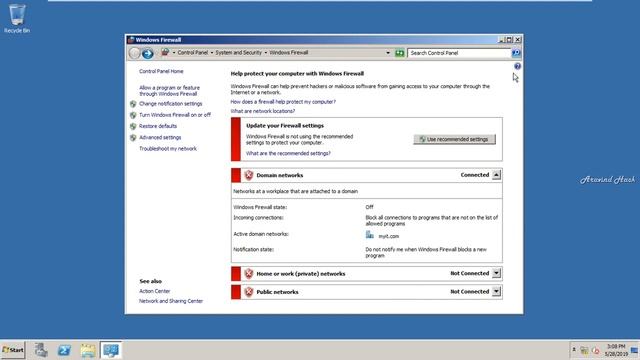Open address bar history dropdown arrow

(388, 53)
